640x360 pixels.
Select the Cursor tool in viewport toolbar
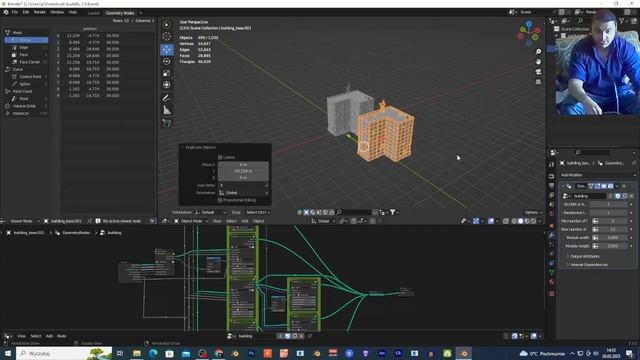click(x=167, y=37)
